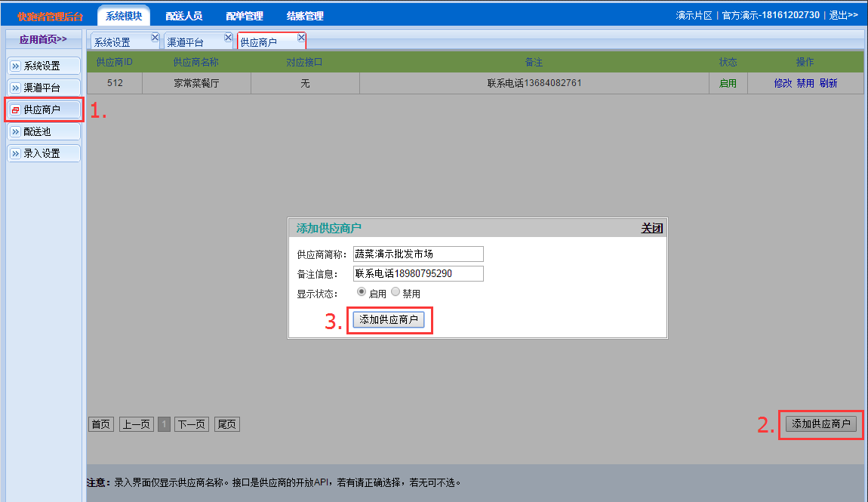Screen dimensions: 868x502
Task: Click the 供应商简称 input field
Action: (418, 254)
